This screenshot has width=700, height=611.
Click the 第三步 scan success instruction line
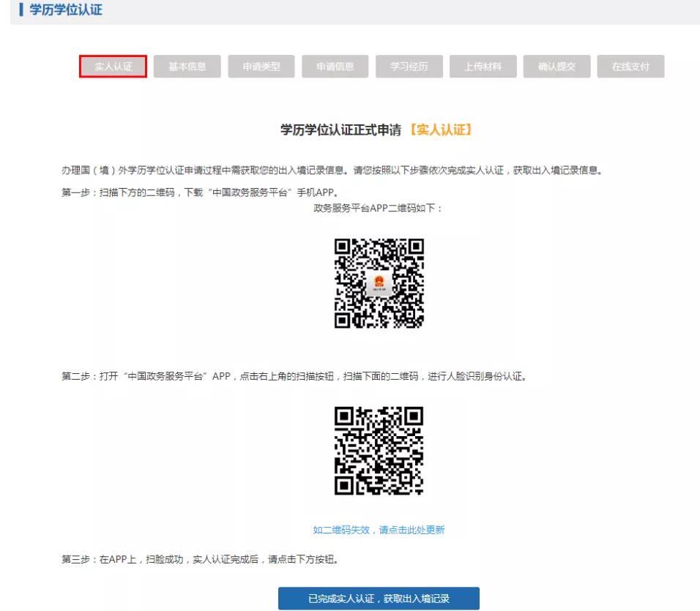click(201, 559)
